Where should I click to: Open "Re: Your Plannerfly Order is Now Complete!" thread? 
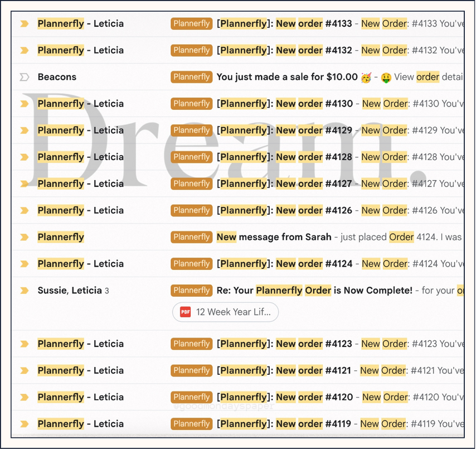pos(314,291)
